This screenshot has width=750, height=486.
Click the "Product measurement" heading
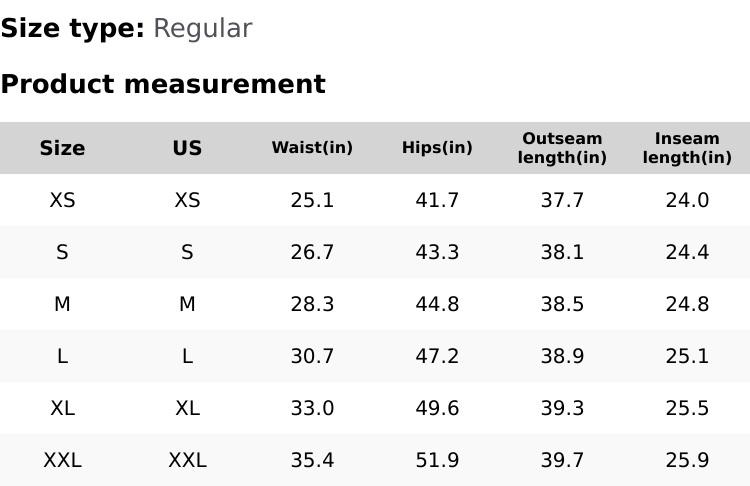[x=163, y=84]
